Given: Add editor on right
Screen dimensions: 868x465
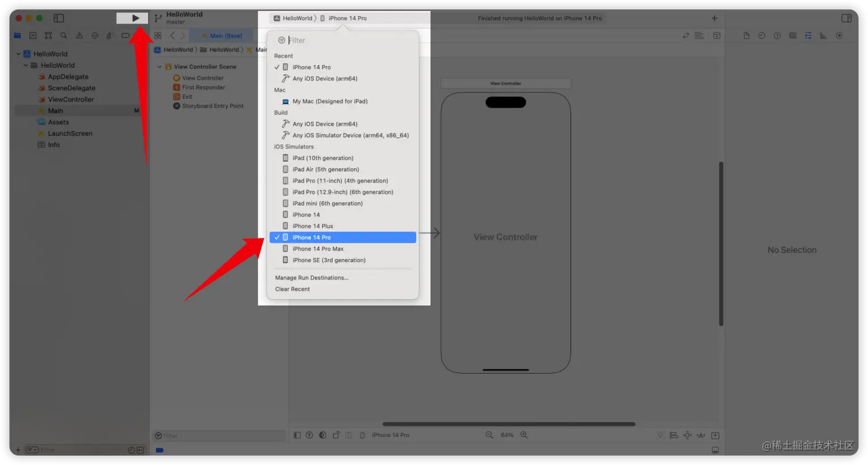Looking at the screenshot, I should (x=716, y=36).
